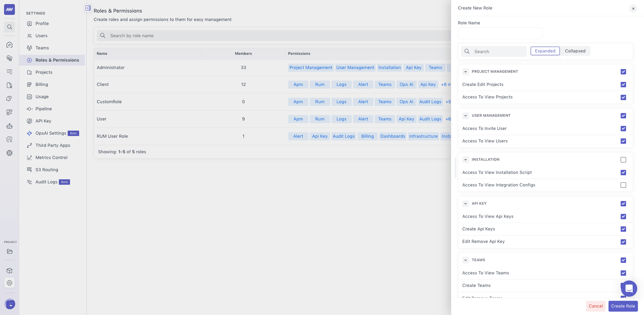Open the chat support bubble

click(629, 289)
